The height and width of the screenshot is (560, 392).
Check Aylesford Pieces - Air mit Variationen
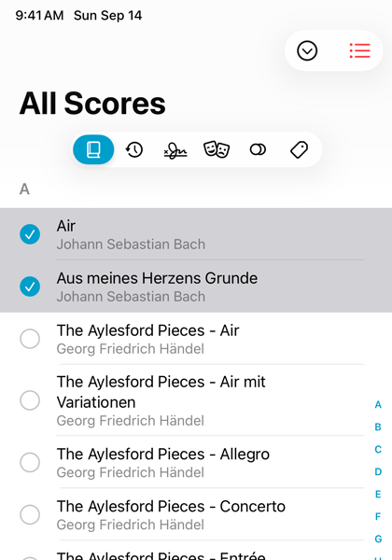[30, 400]
